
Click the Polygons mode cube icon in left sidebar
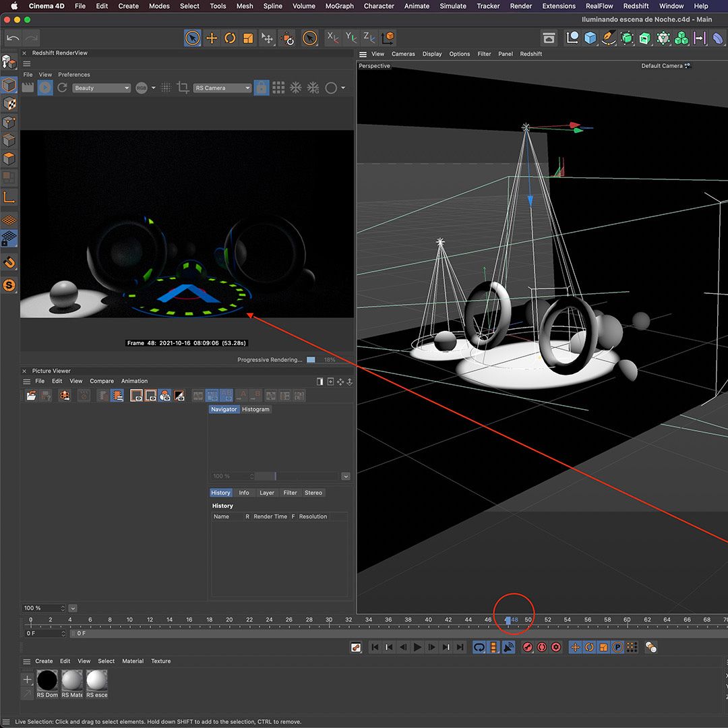coord(9,159)
